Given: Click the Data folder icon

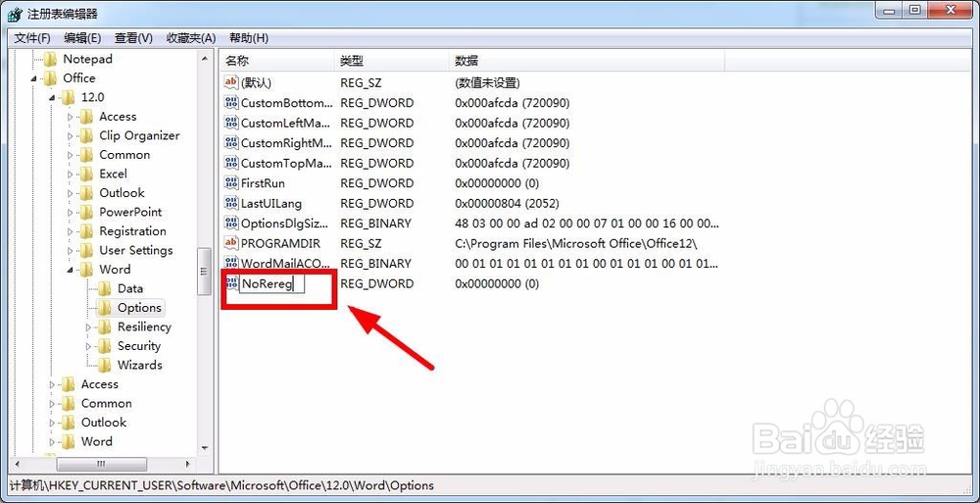Looking at the screenshot, I should pos(105,289).
